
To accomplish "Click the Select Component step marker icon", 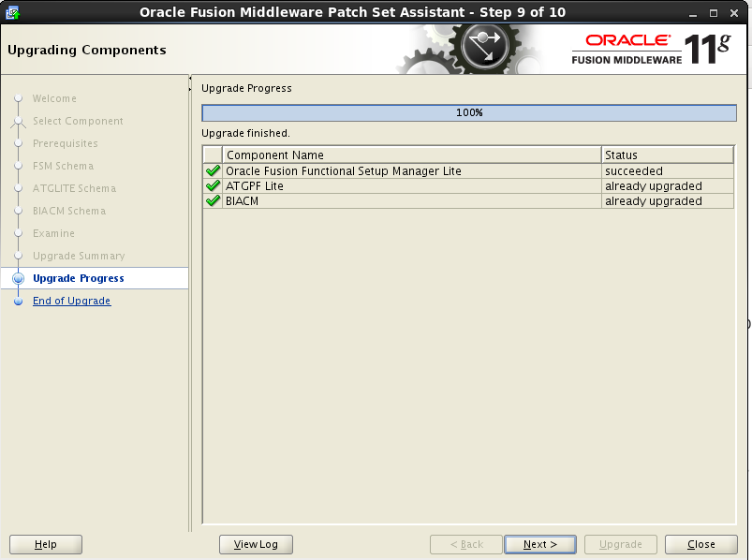I will point(18,121).
